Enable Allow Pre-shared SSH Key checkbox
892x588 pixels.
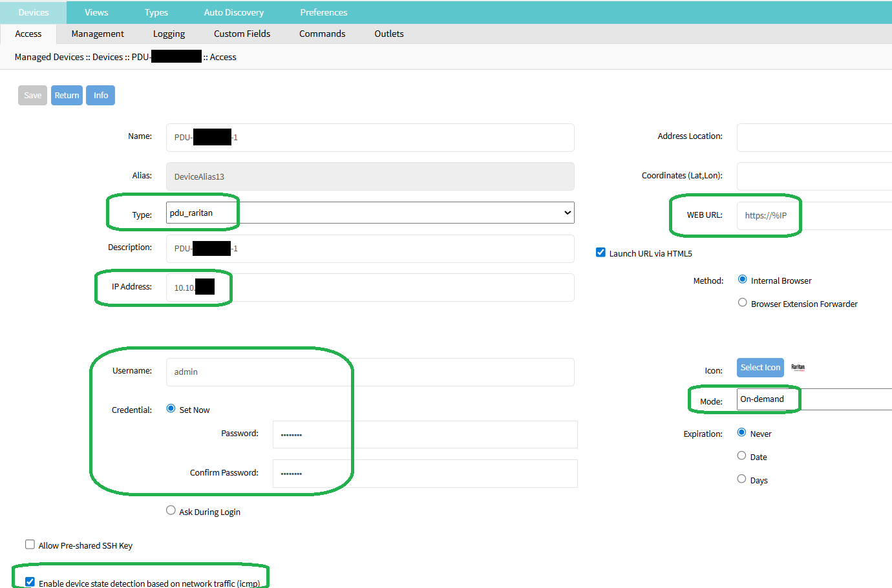coord(30,545)
